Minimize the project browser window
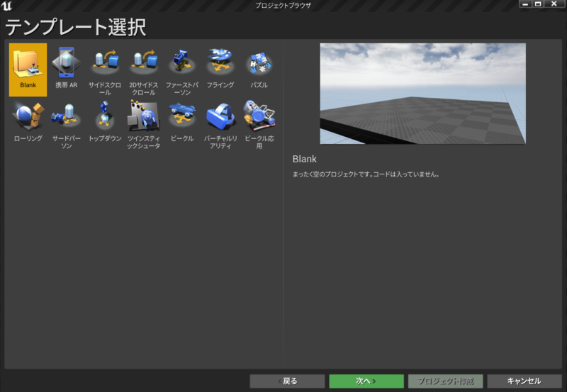The image size is (567, 392). click(525, 4)
